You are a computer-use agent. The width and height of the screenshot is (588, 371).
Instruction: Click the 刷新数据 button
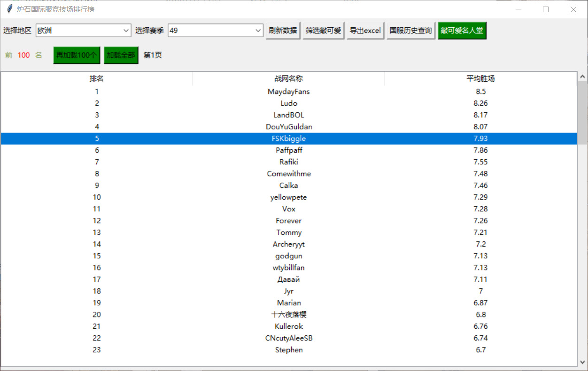283,31
